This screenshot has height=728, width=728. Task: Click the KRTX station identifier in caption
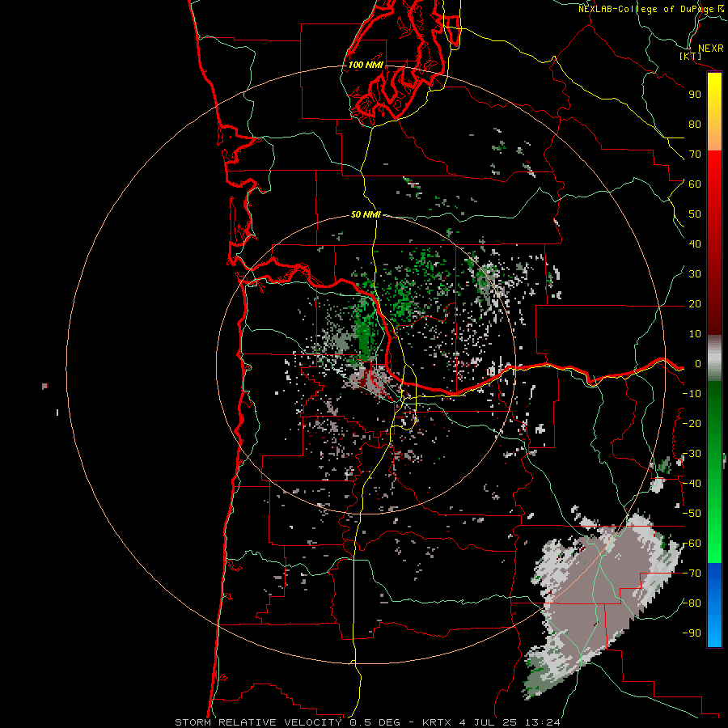click(x=437, y=722)
